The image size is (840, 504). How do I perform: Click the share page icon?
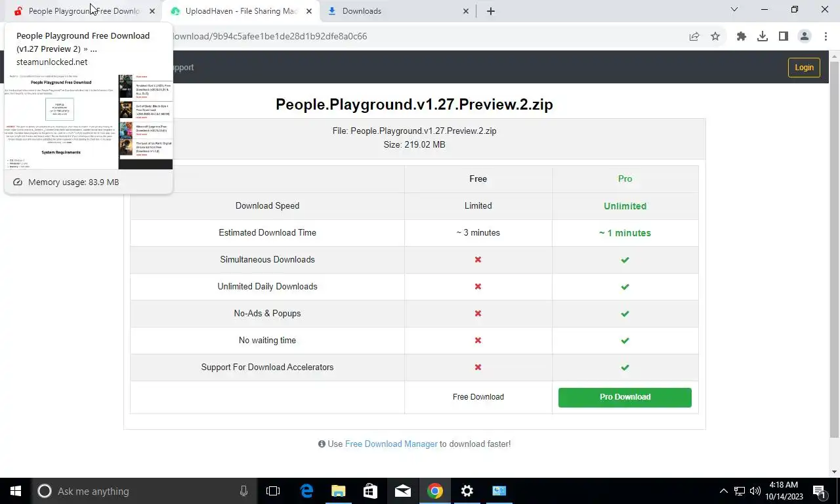pyautogui.click(x=694, y=37)
